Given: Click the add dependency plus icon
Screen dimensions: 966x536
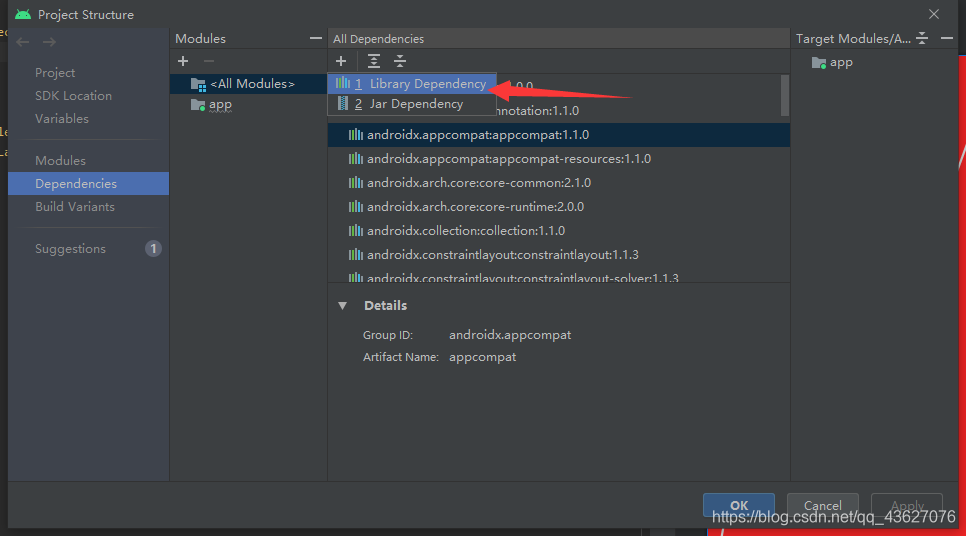Looking at the screenshot, I should (x=341, y=61).
